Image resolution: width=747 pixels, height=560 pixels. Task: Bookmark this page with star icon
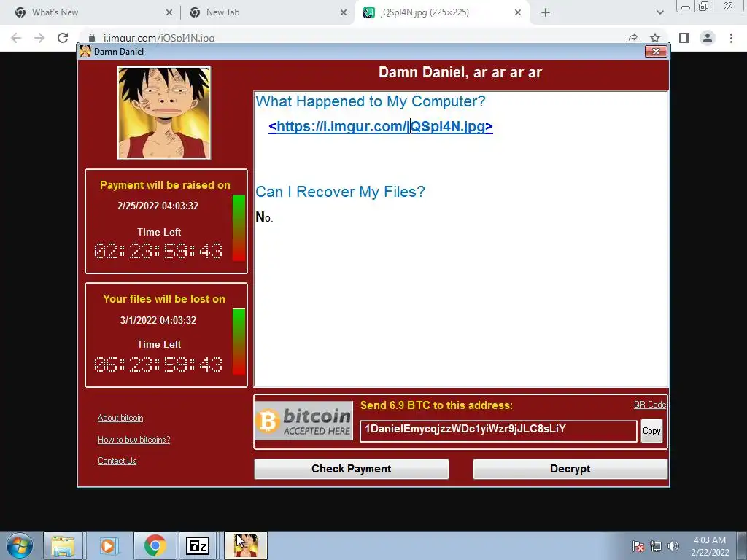(x=655, y=38)
